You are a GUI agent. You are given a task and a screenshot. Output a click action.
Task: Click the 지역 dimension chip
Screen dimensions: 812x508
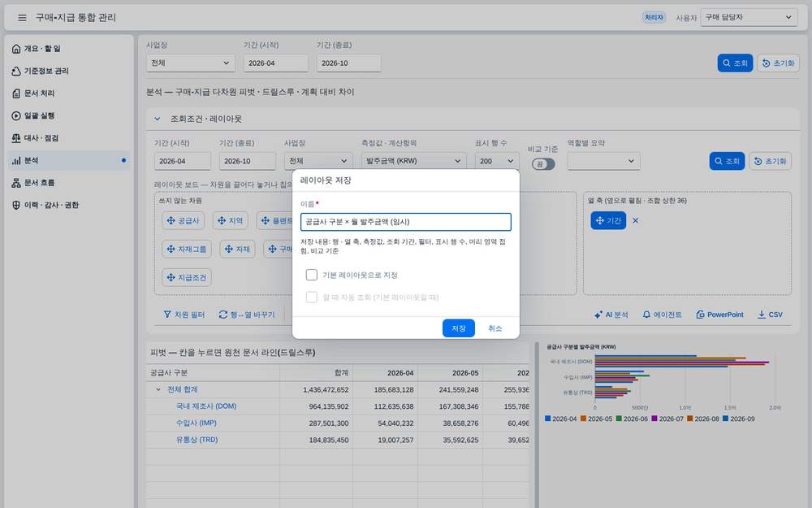(230, 220)
